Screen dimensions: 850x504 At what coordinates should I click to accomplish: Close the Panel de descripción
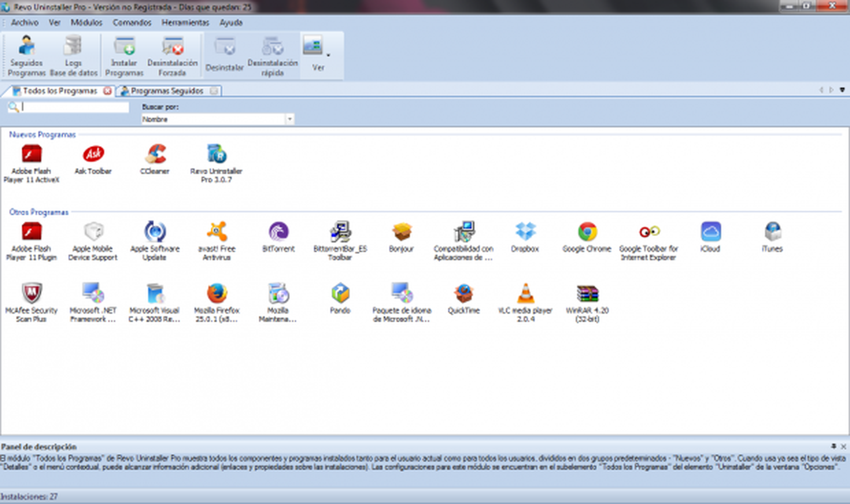[x=843, y=446]
